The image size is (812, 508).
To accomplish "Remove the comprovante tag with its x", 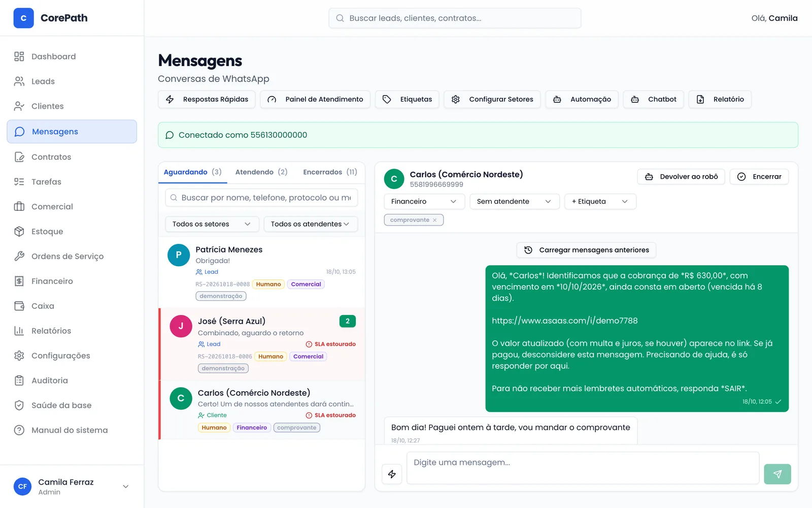I will pos(435,220).
